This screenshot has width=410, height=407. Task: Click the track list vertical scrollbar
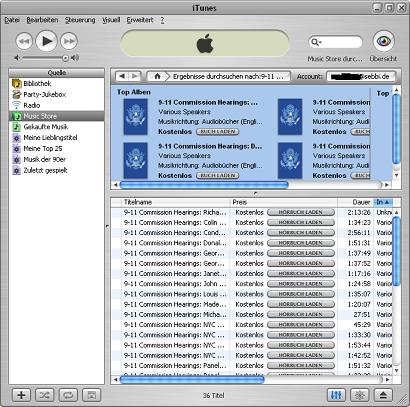397,251
